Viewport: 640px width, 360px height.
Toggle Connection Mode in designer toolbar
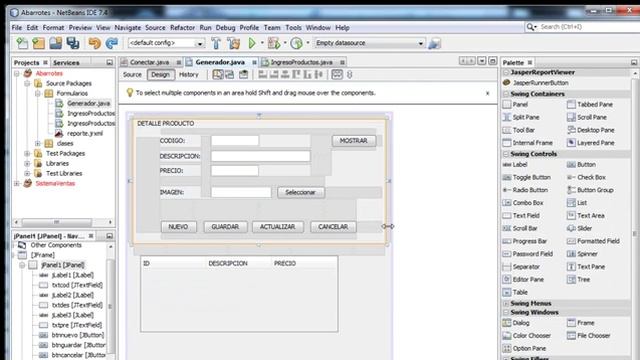pos(229,75)
